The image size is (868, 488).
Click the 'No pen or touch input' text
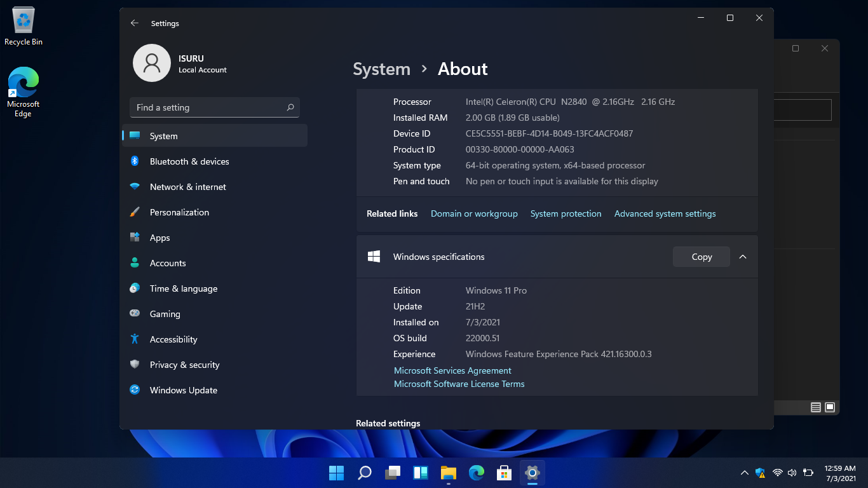pyautogui.click(x=562, y=181)
